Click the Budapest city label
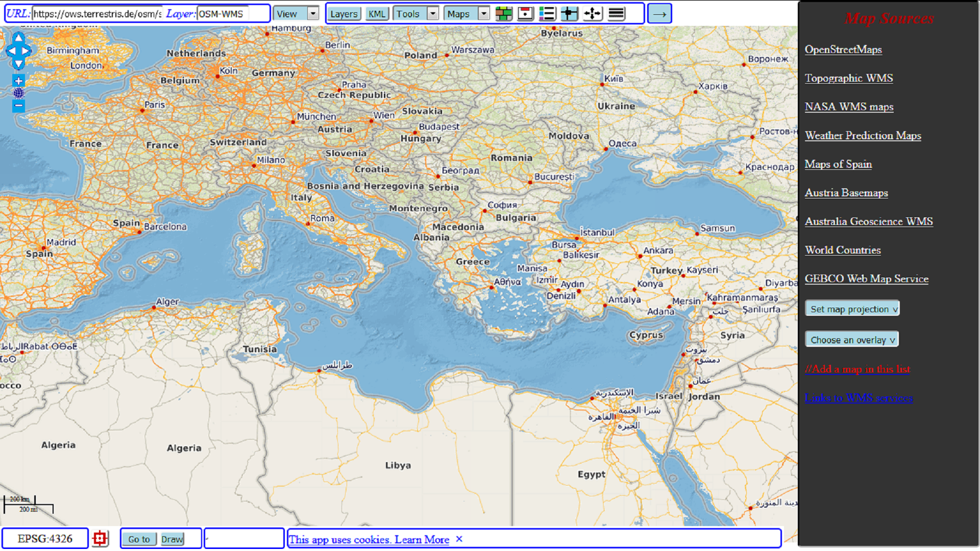Viewport: 980px width, 551px height. click(439, 126)
